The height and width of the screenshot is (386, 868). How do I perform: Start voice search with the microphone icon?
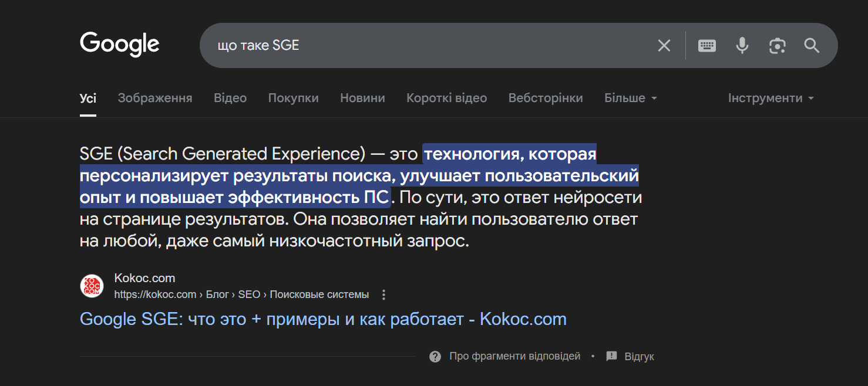tap(742, 46)
